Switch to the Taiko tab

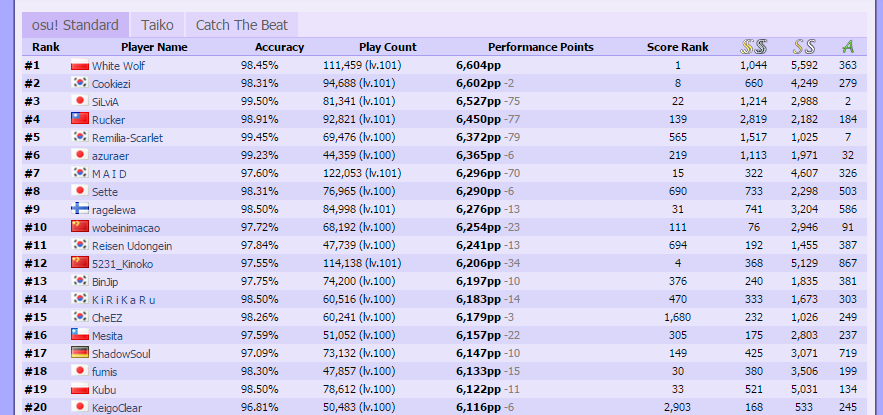(x=157, y=25)
